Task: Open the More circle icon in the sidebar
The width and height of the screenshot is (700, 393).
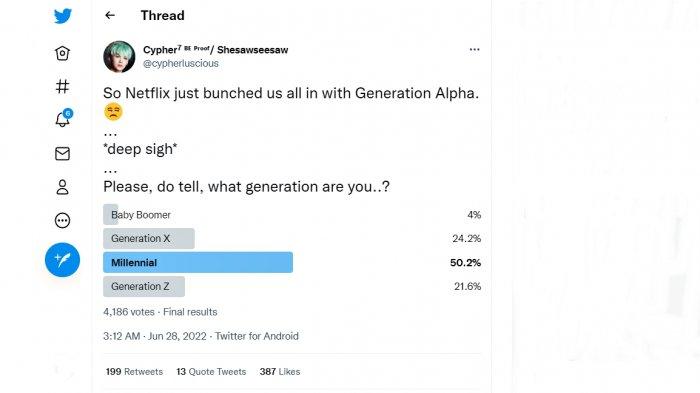Action: point(62,221)
